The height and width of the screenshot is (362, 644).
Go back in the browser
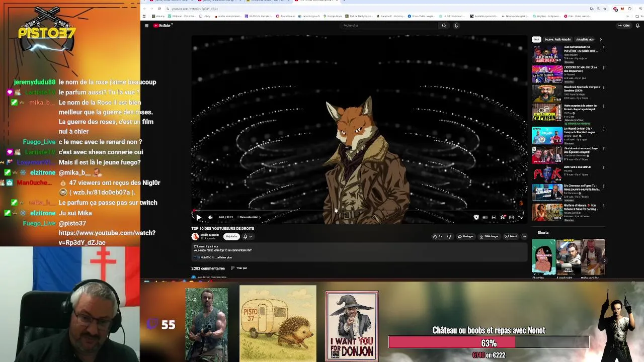(x=145, y=9)
